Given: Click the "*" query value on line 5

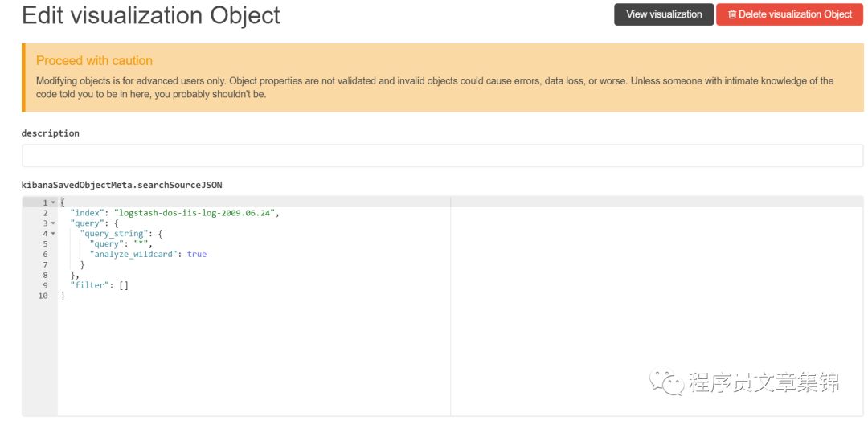Looking at the screenshot, I should click(141, 244).
